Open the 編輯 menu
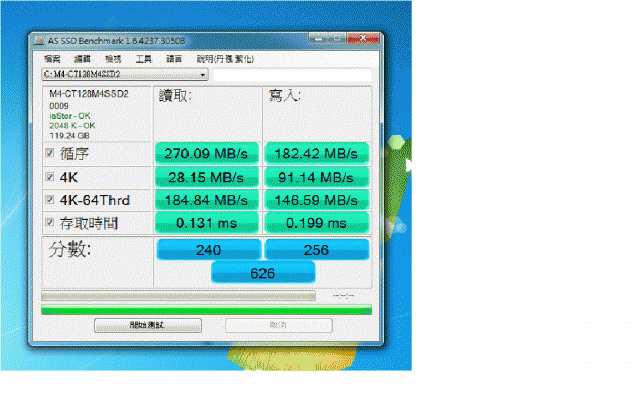This screenshot has height=400, width=640. [x=82, y=59]
